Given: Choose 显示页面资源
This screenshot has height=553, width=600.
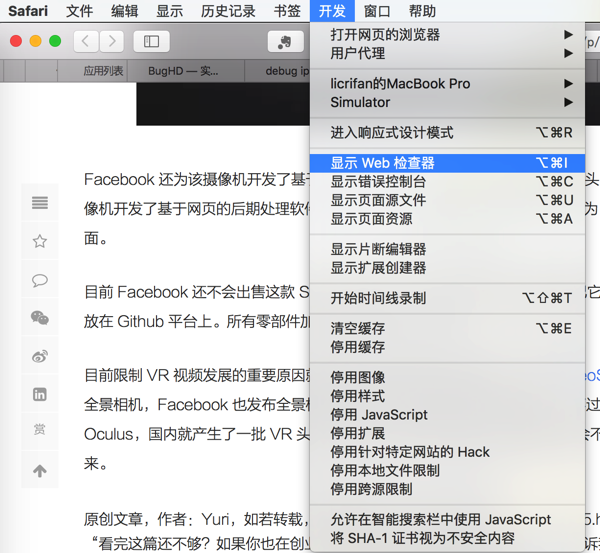Looking at the screenshot, I should 447,219.
